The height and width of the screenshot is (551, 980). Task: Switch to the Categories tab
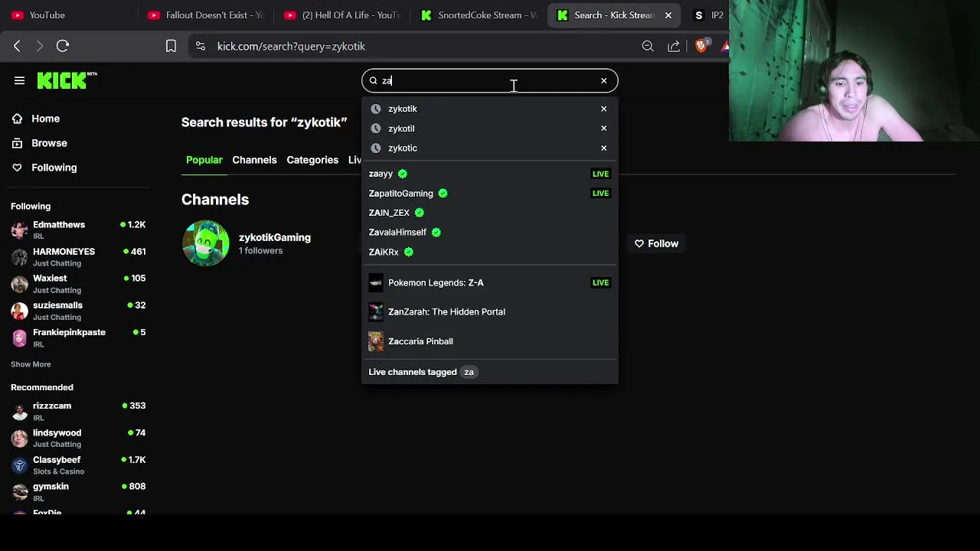coord(312,160)
